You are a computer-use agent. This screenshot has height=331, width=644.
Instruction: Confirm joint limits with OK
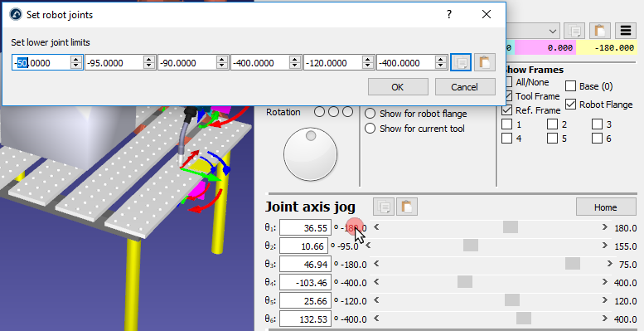[398, 87]
